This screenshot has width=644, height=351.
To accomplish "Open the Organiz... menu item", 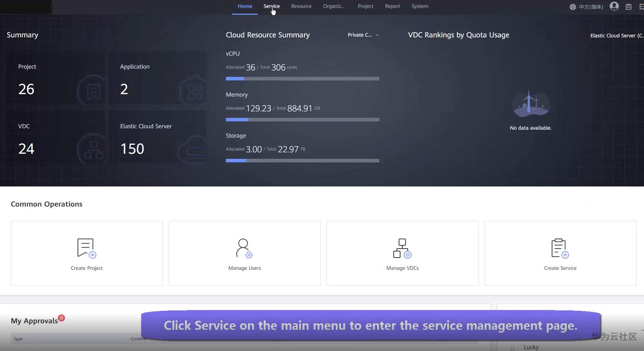I will point(334,6).
